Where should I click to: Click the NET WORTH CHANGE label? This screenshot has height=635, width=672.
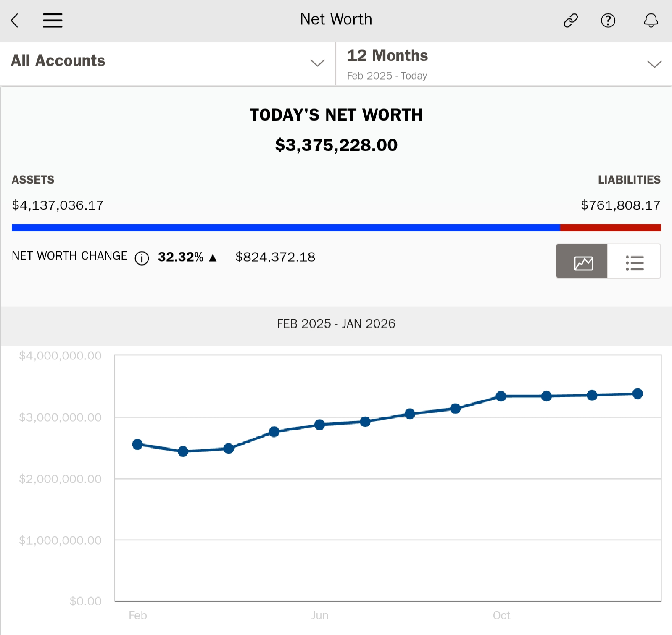[x=69, y=256]
